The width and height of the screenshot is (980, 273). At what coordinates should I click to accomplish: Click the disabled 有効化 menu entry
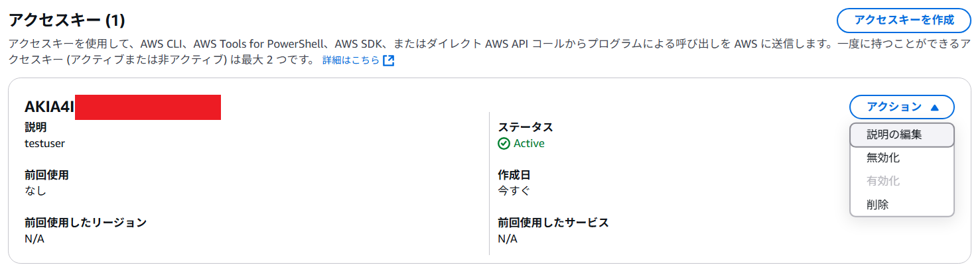883,181
